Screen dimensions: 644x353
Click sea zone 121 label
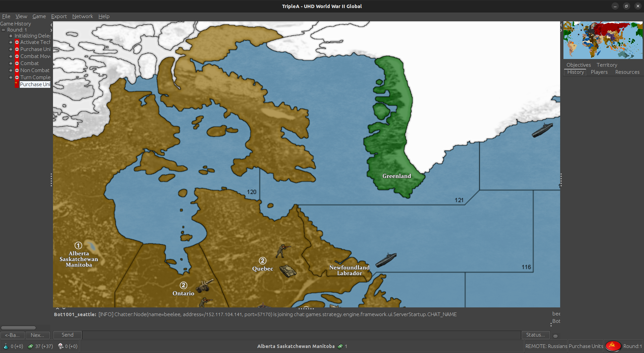(459, 200)
